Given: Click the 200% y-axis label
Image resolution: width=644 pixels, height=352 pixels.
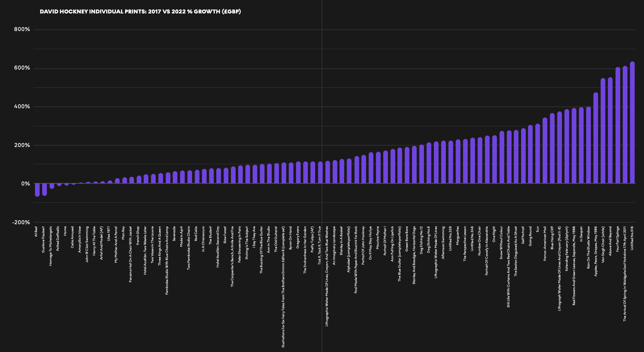Looking at the screenshot, I should pyautogui.click(x=22, y=145).
